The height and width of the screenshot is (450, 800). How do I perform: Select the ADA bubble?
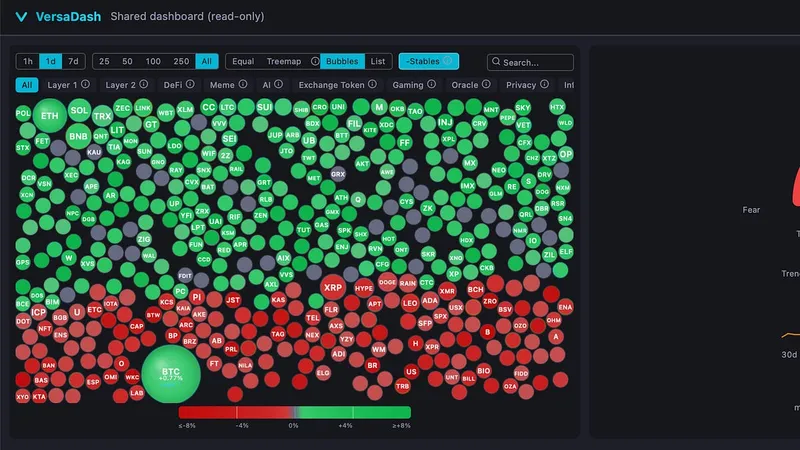(430, 301)
